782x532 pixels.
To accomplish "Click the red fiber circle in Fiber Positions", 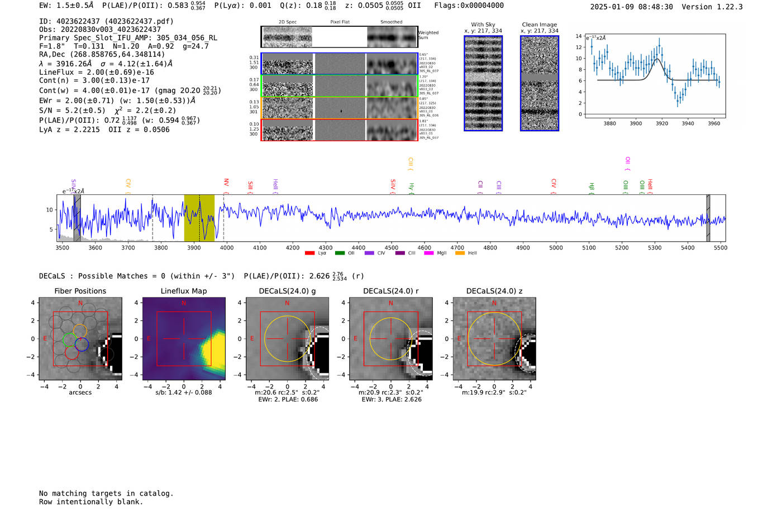I will (x=71, y=352).
